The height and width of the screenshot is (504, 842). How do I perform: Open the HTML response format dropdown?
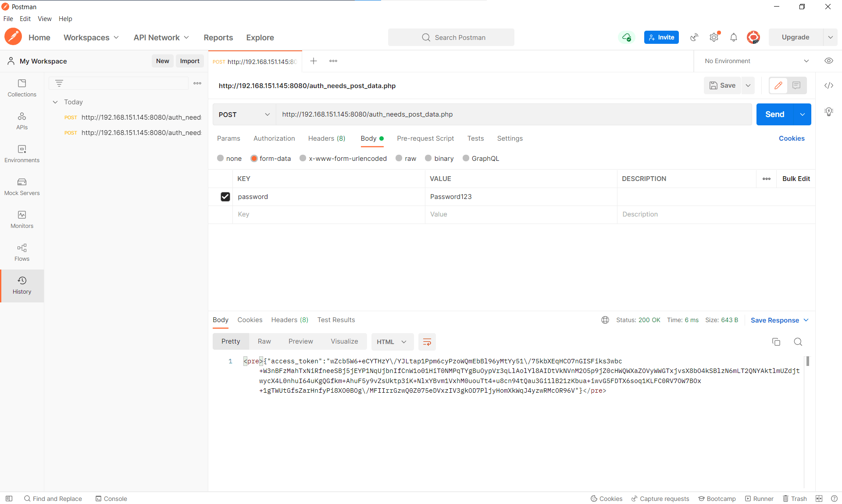(392, 342)
